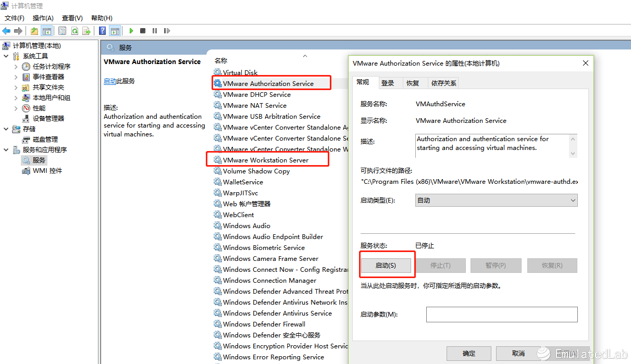
Task: Click the Forward arrow in toolbar
Action: point(18,31)
